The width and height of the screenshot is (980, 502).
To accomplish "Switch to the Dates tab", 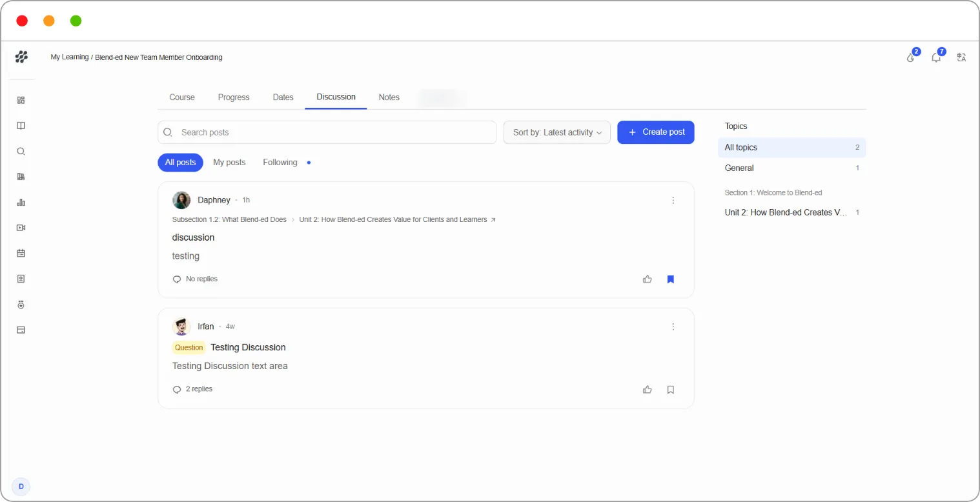I will pos(283,97).
